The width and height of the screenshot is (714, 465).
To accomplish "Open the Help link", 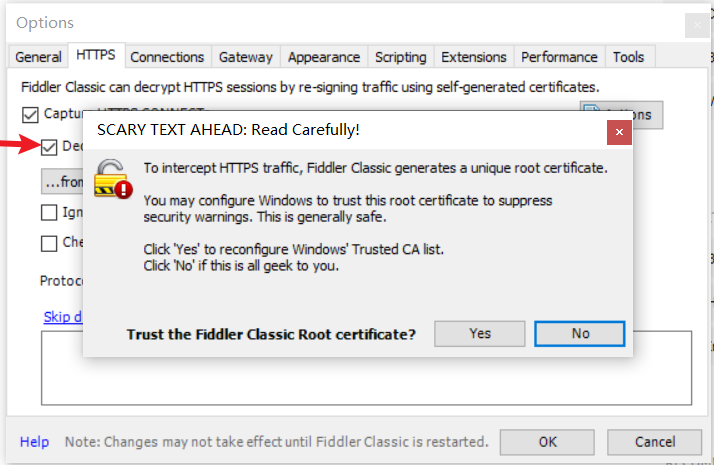I will click(34, 441).
